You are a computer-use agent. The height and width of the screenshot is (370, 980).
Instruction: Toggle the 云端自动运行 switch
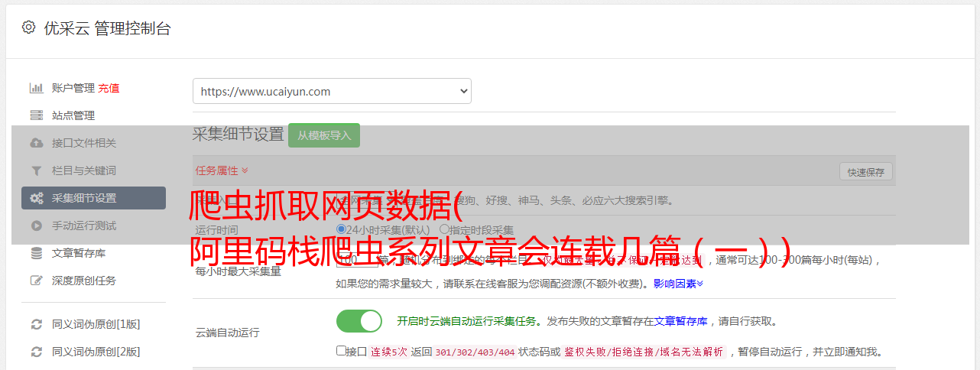tap(359, 321)
